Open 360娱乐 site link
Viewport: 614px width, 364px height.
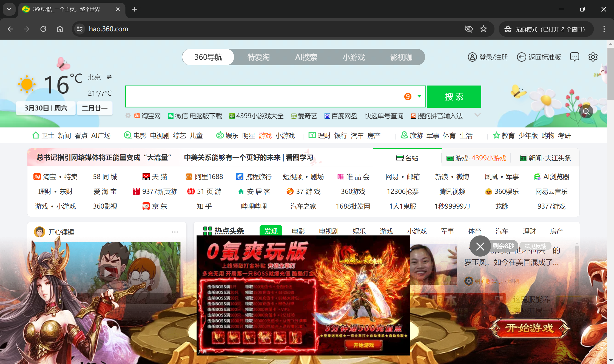pyautogui.click(x=502, y=191)
